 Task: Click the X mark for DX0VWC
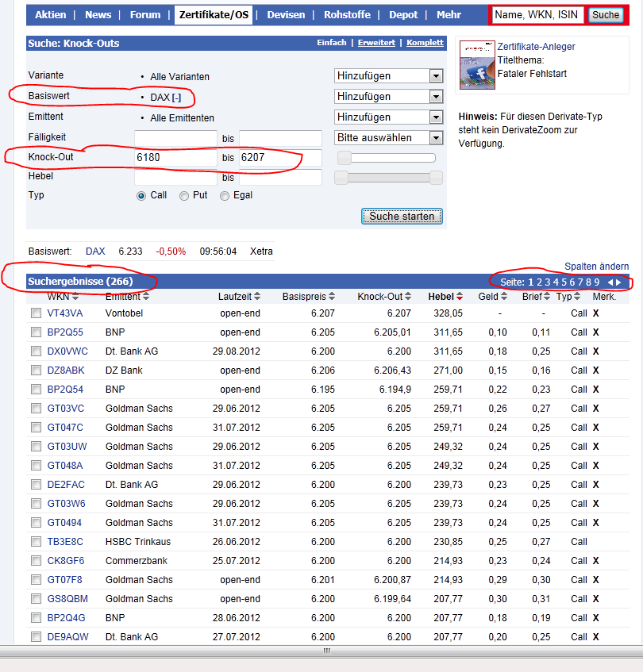coord(596,351)
